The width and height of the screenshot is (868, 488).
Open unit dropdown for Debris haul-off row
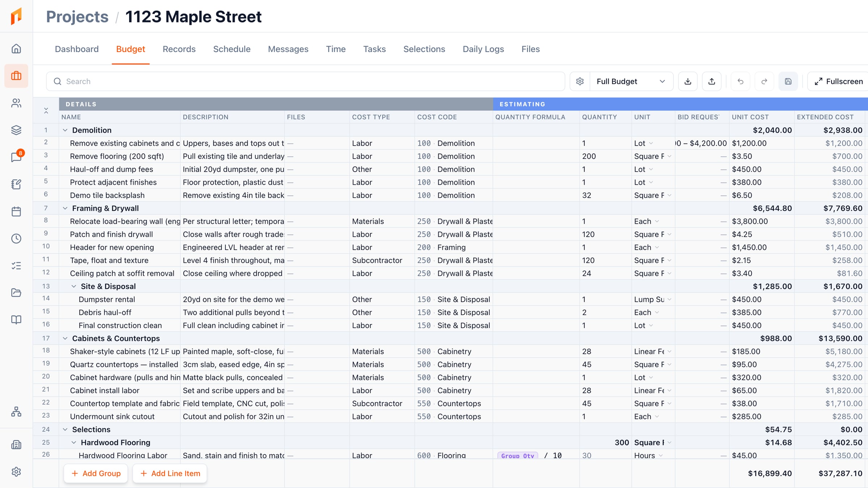coord(657,312)
